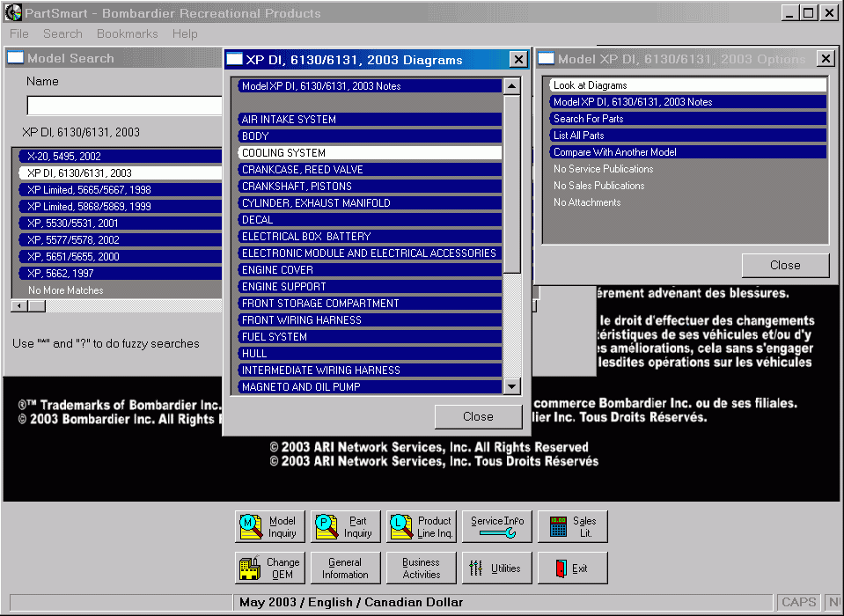Close the Diagrams dialog with Close button
The height and width of the screenshot is (616, 844).
coord(478,416)
